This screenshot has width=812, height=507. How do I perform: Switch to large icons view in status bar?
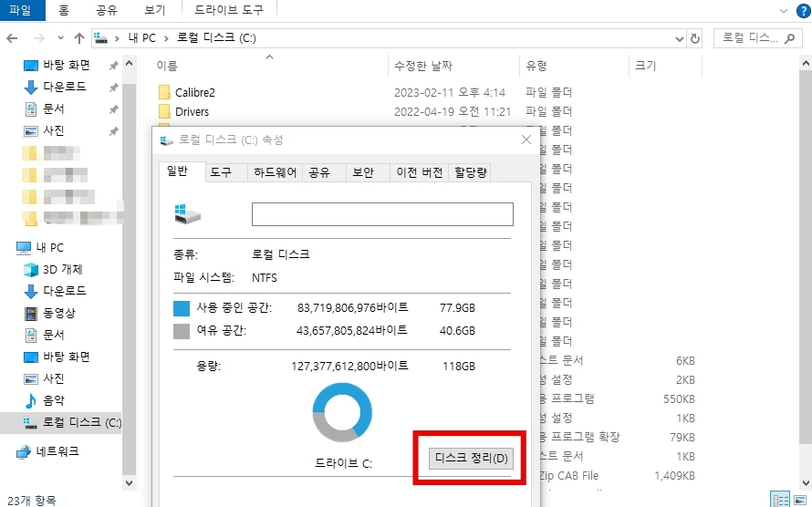coord(800,501)
